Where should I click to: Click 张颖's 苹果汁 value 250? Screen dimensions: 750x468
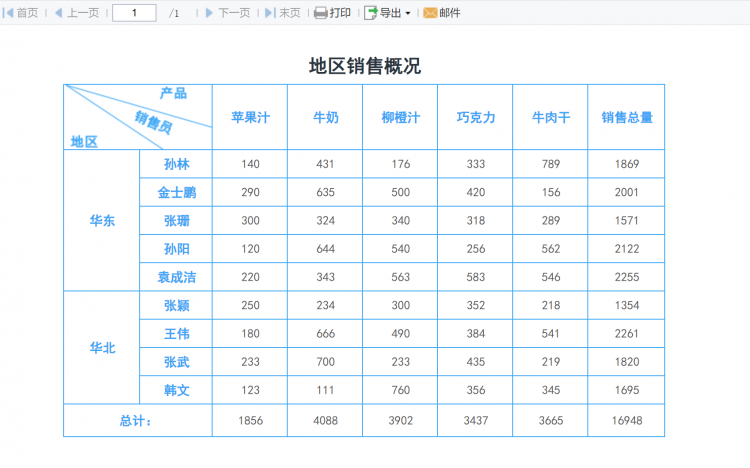[250, 305]
